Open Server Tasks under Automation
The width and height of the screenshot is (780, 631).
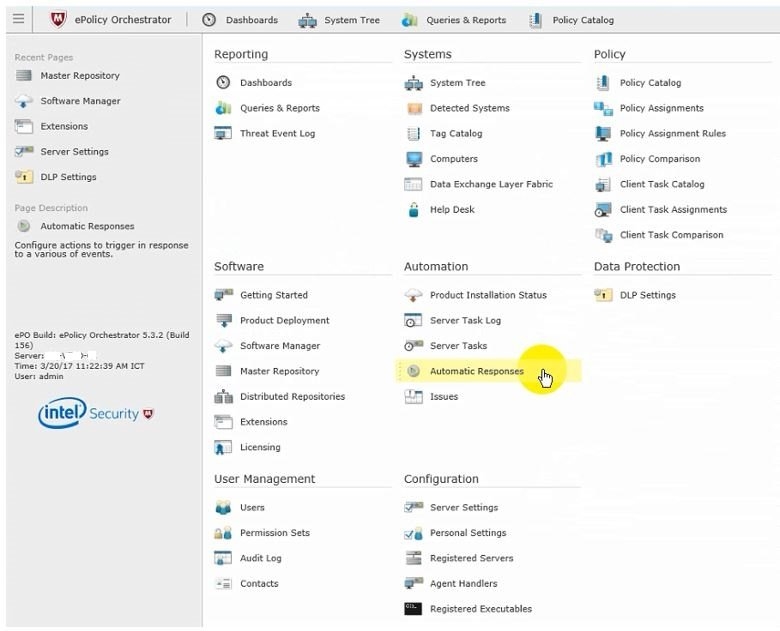point(458,346)
